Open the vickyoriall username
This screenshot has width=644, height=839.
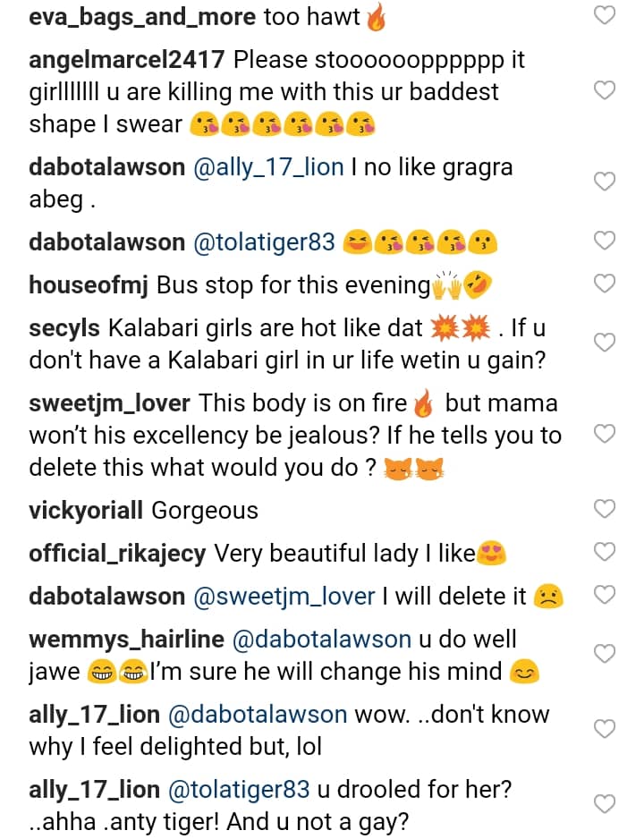click(86, 511)
